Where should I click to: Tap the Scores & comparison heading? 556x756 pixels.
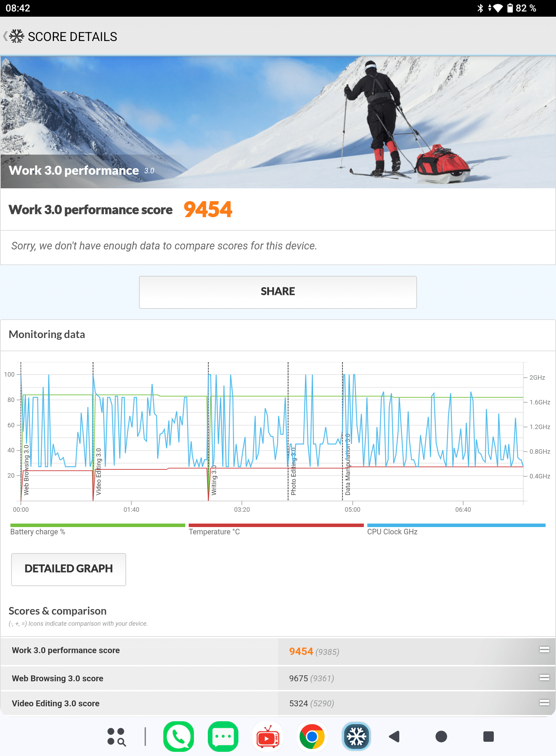pos(58,611)
